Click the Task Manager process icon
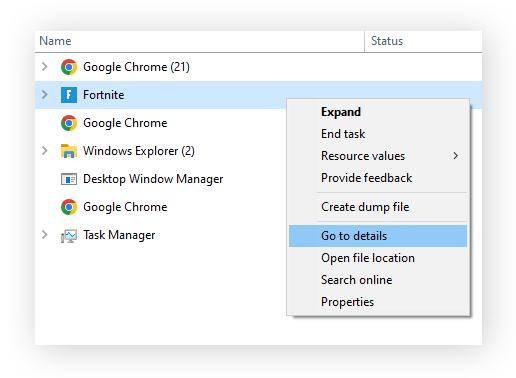Screen dimensions: 516x378 click(x=69, y=236)
